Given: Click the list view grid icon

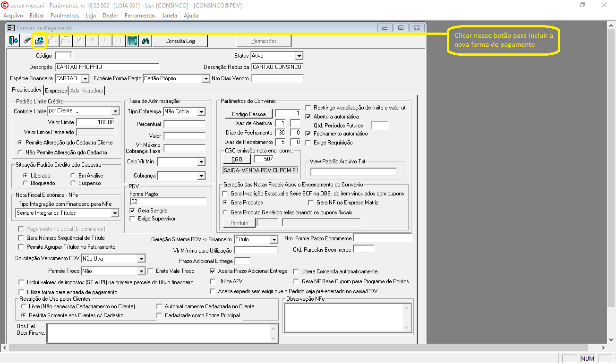Looking at the screenshot, I should coord(132,41).
